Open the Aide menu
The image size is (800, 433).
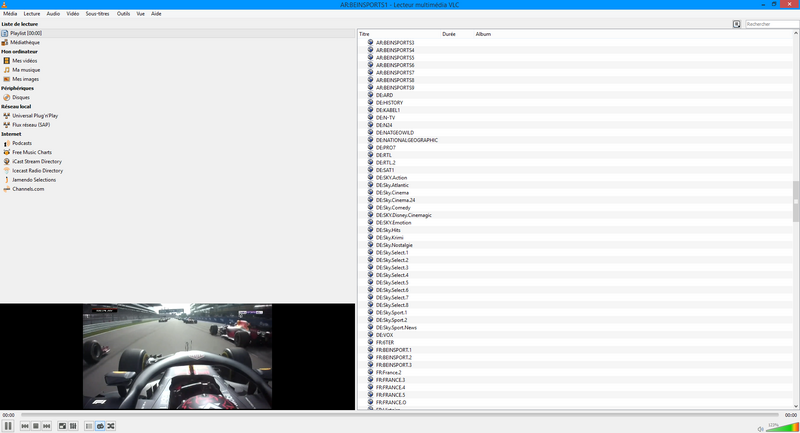[156, 14]
